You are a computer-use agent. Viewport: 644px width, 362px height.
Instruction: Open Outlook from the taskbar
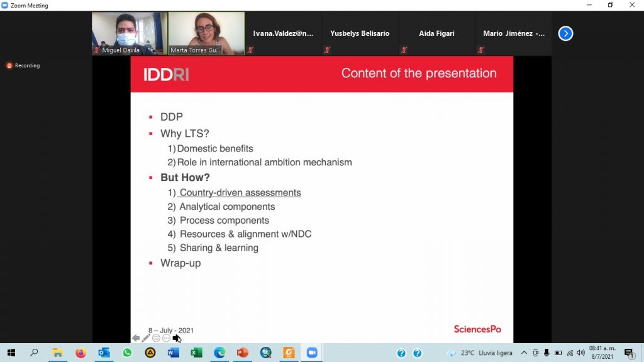tap(104, 353)
